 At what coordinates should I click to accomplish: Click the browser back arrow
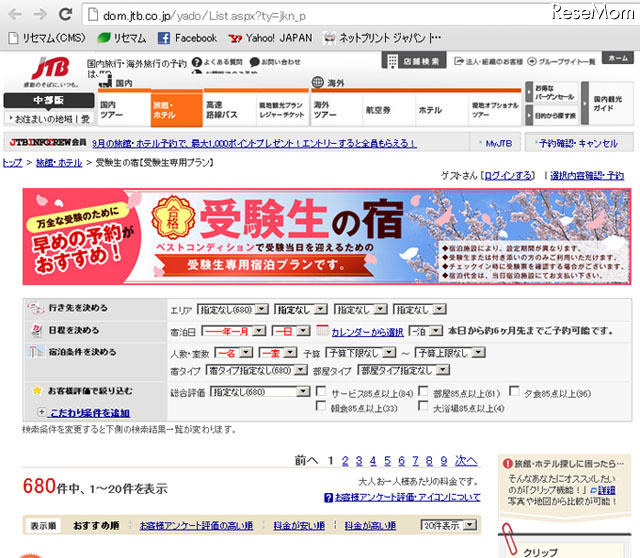pyautogui.click(x=16, y=15)
